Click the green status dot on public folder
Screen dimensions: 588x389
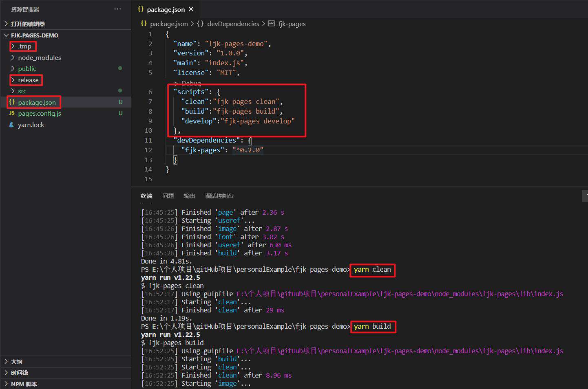coord(120,68)
